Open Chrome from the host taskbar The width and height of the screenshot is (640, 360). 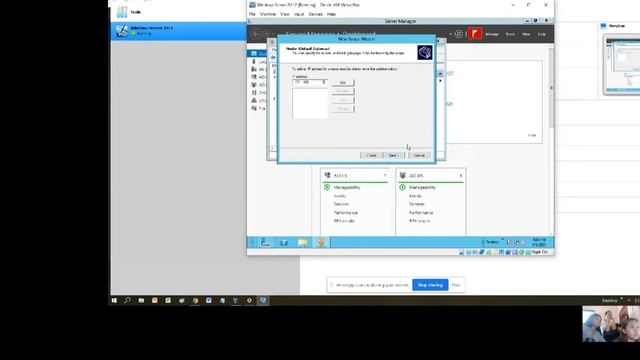(x=195, y=300)
